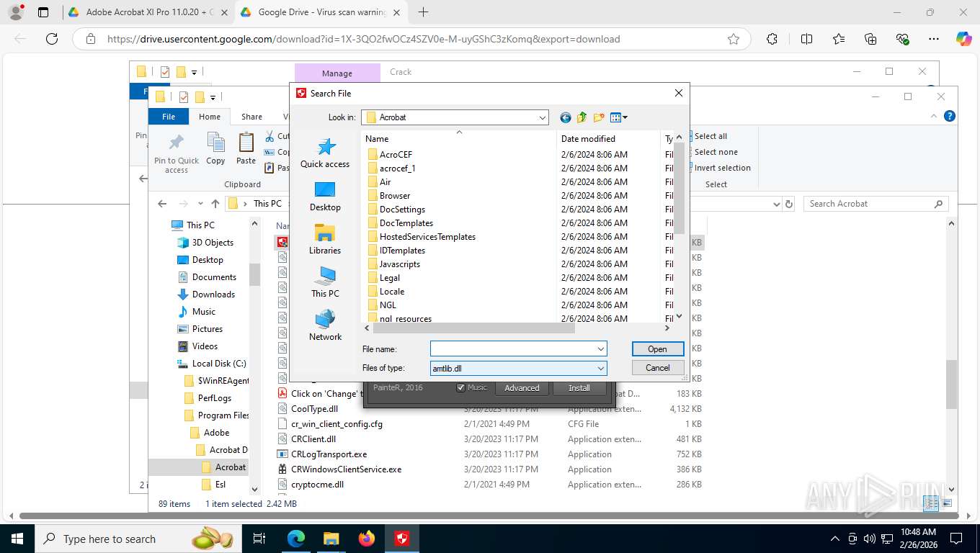The height and width of the screenshot is (553, 980).
Task: Open View Menu in Search File dialog
Action: pos(619,117)
